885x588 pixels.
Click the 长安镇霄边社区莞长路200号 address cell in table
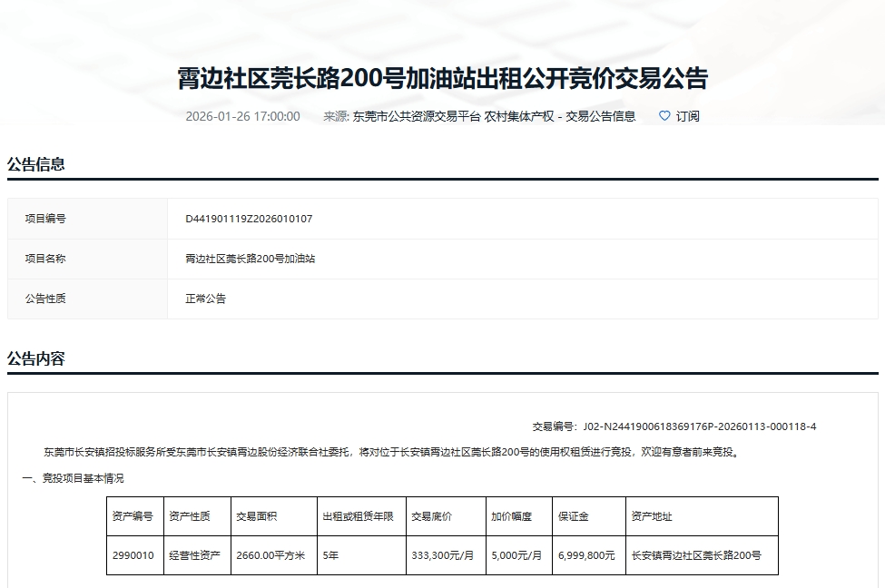(696, 555)
